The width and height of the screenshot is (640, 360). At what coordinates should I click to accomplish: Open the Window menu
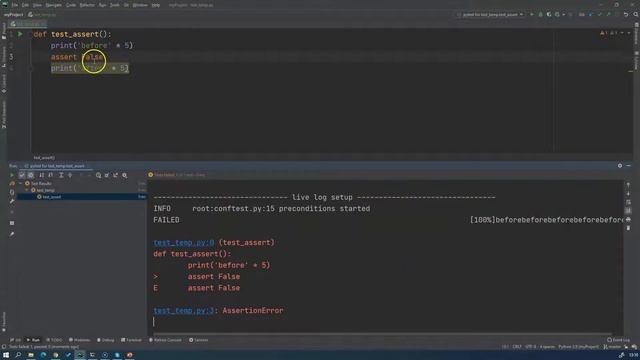click(x=140, y=5)
